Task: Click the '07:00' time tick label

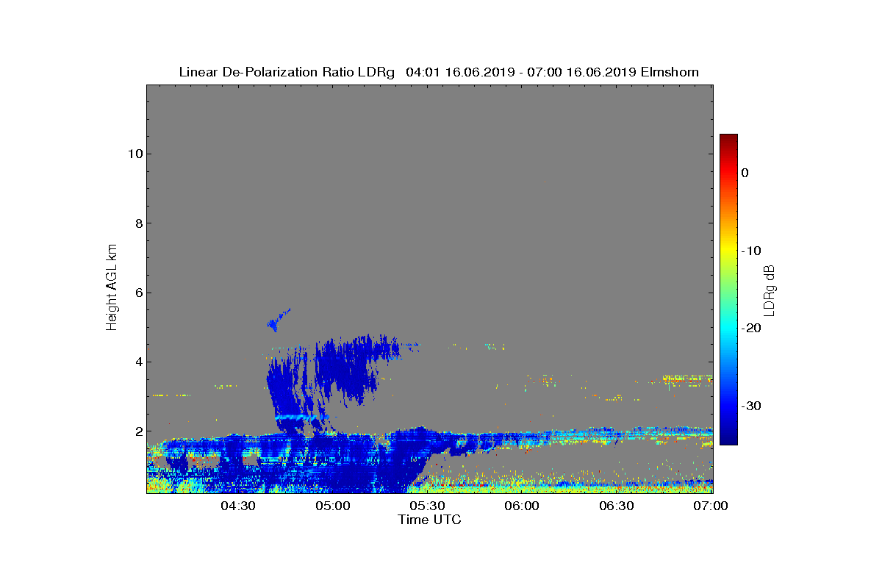Action: pyautogui.click(x=711, y=506)
